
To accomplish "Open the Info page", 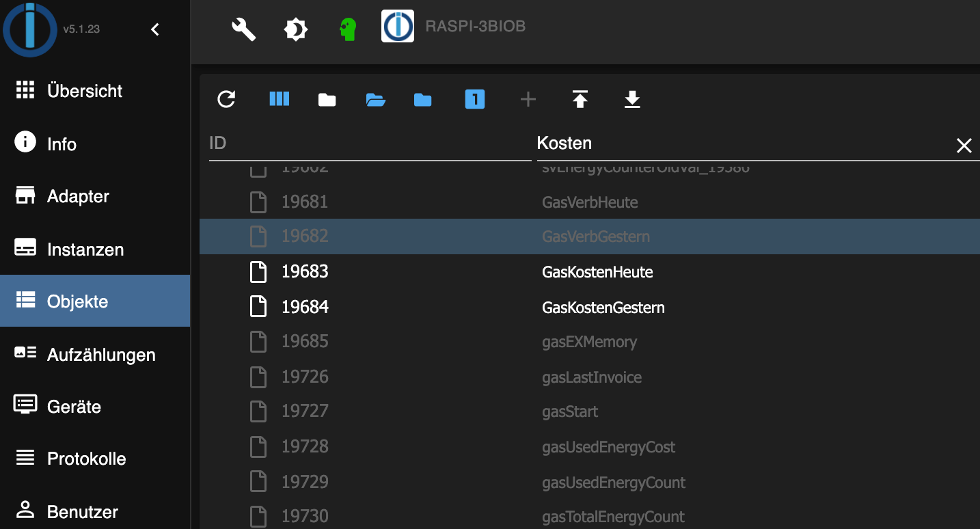I will click(95, 144).
